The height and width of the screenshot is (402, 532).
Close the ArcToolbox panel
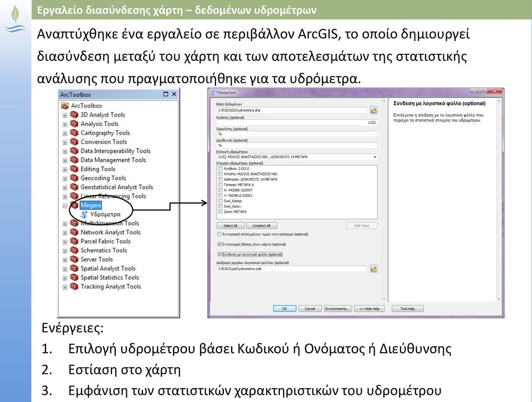tap(174, 94)
